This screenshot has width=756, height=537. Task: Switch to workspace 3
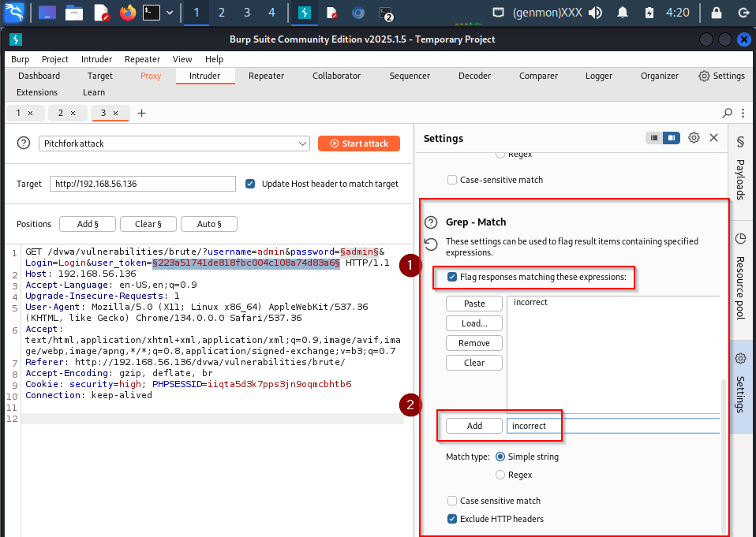247,13
